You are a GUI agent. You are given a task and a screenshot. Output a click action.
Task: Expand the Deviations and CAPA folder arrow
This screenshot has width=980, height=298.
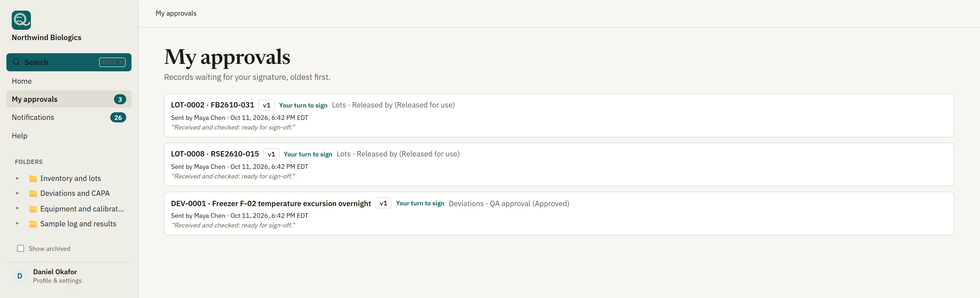tap(17, 193)
